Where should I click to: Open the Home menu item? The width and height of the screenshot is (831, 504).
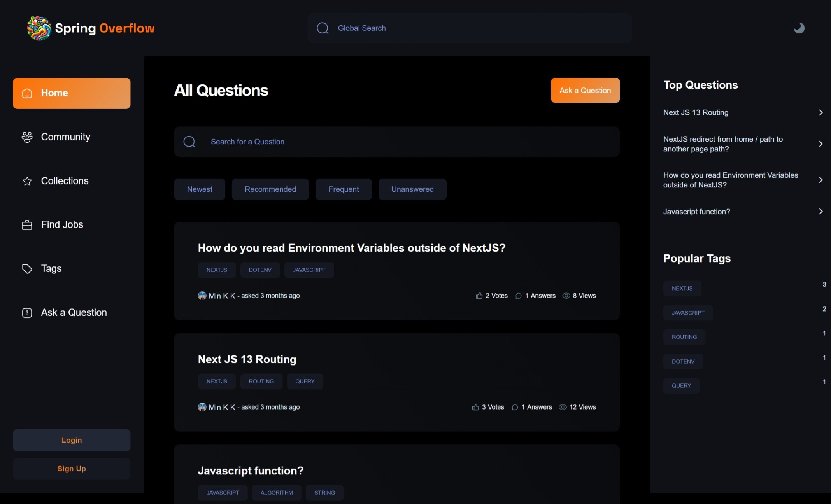(72, 93)
